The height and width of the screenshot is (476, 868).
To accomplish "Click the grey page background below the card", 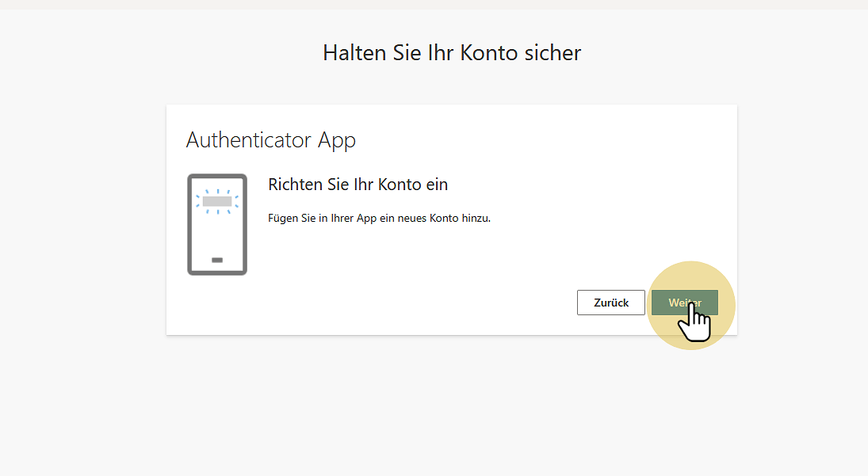I will tap(452, 404).
